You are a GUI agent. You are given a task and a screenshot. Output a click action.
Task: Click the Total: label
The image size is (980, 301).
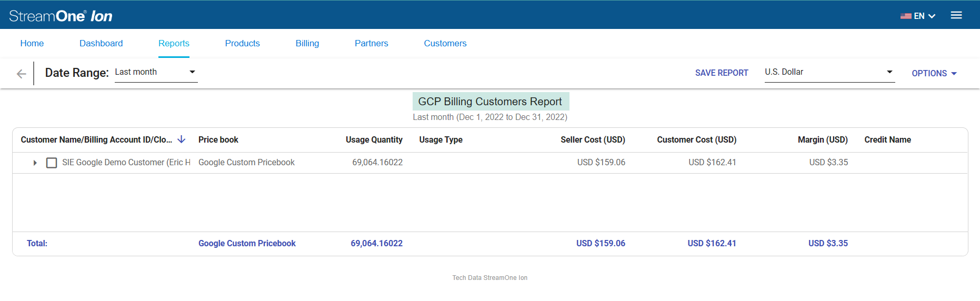click(37, 243)
